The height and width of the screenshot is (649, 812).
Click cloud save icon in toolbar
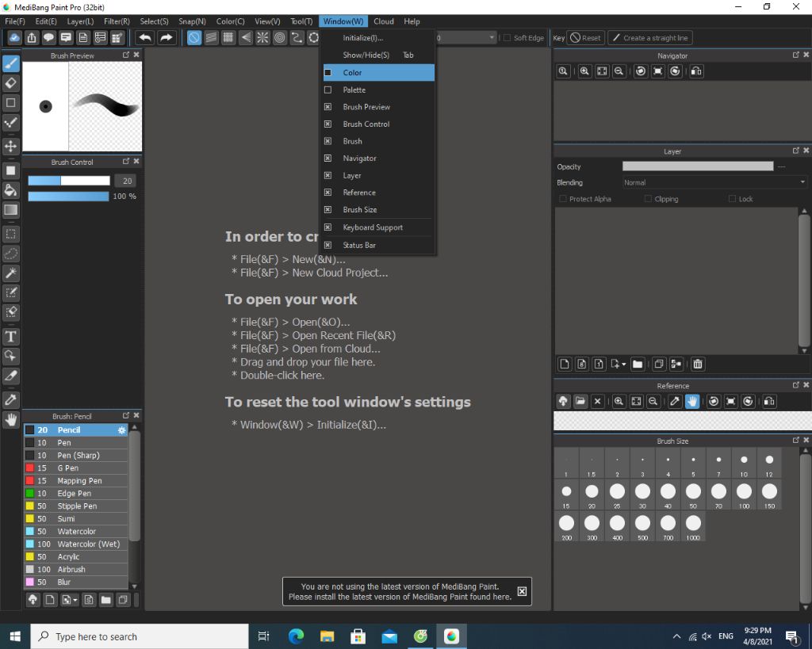(x=14, y=38)
